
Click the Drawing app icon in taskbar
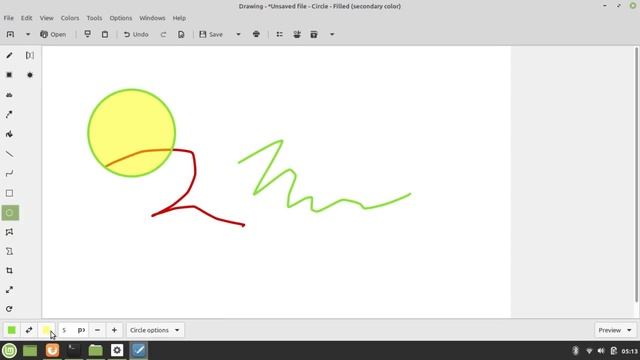click(139, 350)
